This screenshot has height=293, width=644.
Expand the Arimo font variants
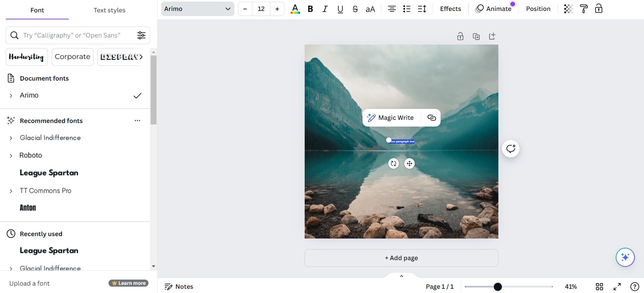pyautogui.click(x=11, y=96)
